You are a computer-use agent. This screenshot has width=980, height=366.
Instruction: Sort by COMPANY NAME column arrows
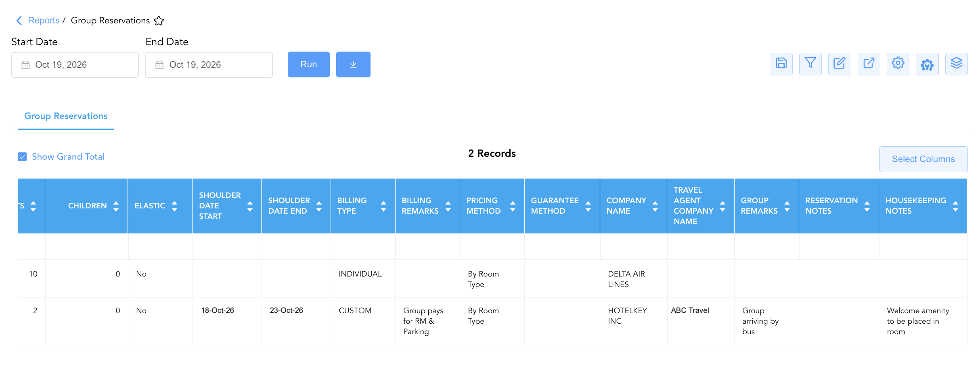pyautogui.click(x=655, y=206)
